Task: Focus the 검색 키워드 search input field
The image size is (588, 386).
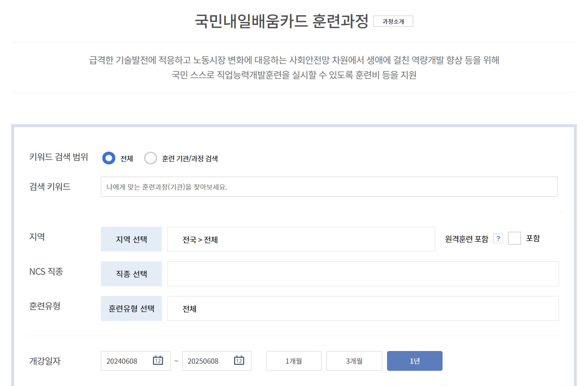Action: (329, 187)
